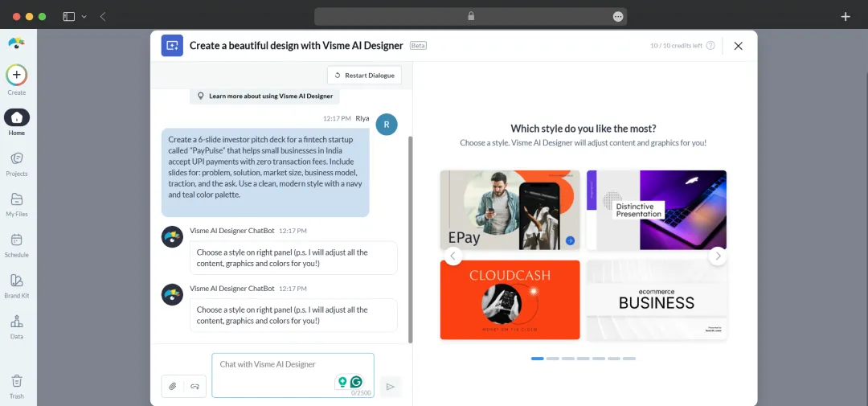Viewport: 868px width, 406px height.
Task: Select the sixth carousel page indicator
Action: click(x=614, y=359)
